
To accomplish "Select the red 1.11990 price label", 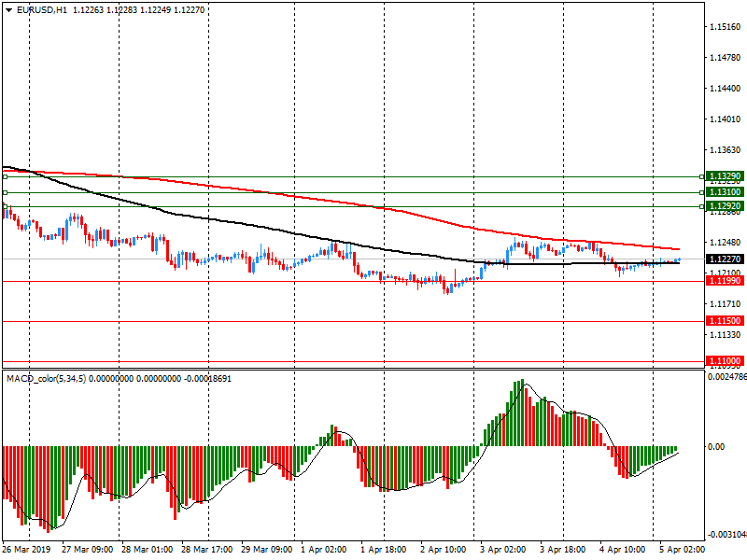I will click(723, 280).
